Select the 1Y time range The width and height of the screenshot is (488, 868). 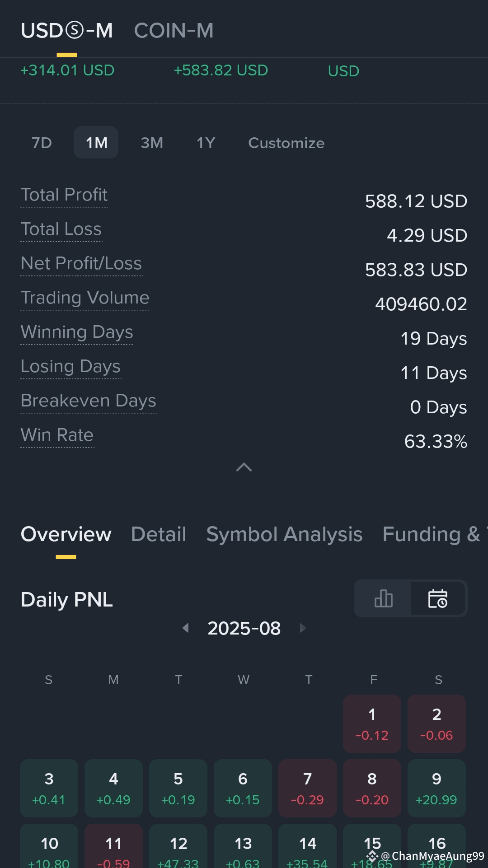tap(206, 143)
